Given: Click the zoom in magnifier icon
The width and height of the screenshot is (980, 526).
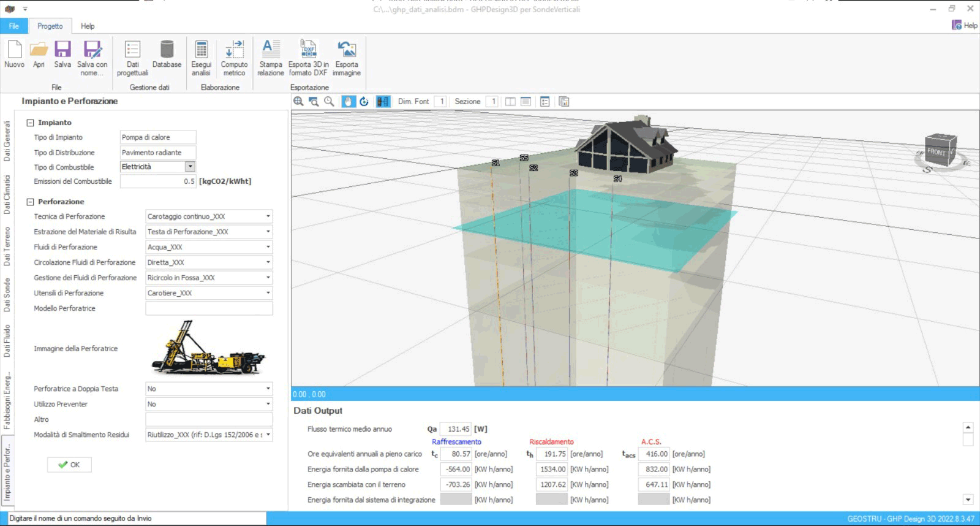Looking at the screenshot, I should [298, 102].
